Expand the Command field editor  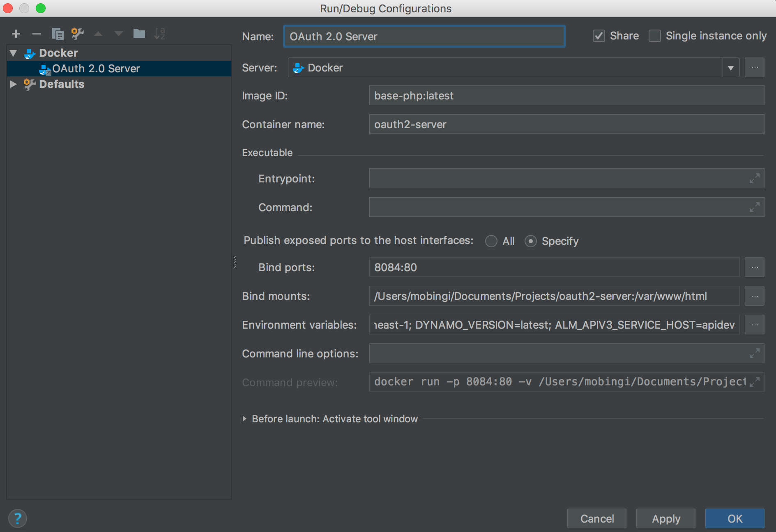click(754, 207)
